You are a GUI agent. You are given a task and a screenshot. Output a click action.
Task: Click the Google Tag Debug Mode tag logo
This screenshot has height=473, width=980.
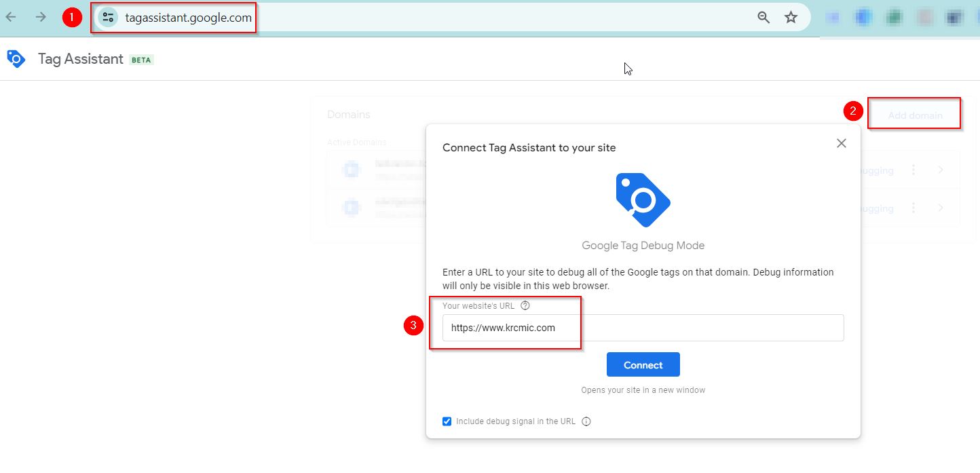point(642,199)
